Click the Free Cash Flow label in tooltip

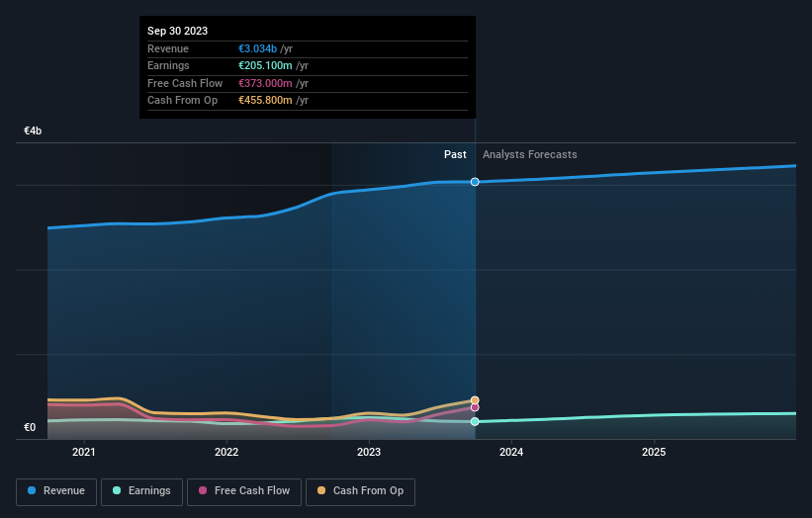(185, 83)
